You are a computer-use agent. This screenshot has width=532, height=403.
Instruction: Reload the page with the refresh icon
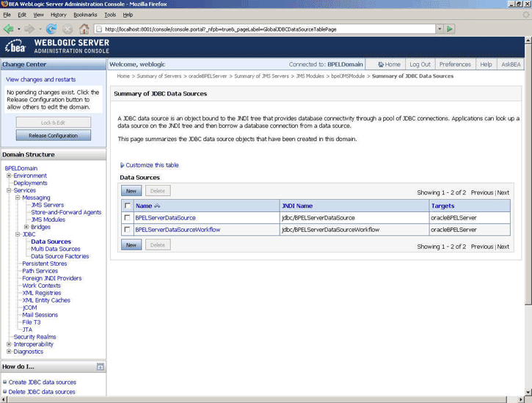[x=51, y=29]
